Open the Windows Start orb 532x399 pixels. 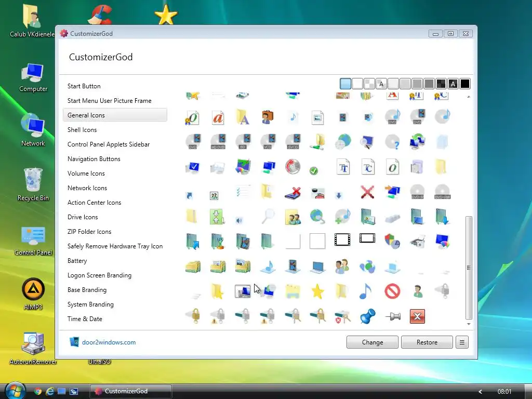click(x=16, y=391)
